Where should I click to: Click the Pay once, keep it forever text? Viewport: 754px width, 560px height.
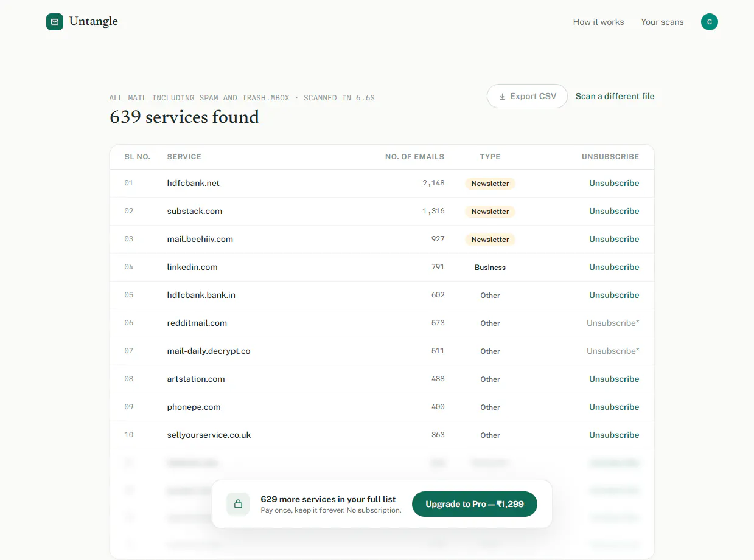click(331, 510)
